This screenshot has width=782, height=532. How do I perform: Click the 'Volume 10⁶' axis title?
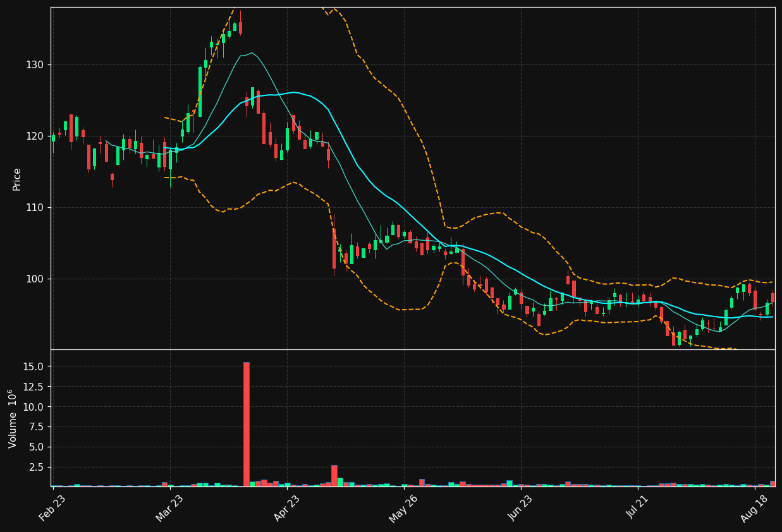12,418
